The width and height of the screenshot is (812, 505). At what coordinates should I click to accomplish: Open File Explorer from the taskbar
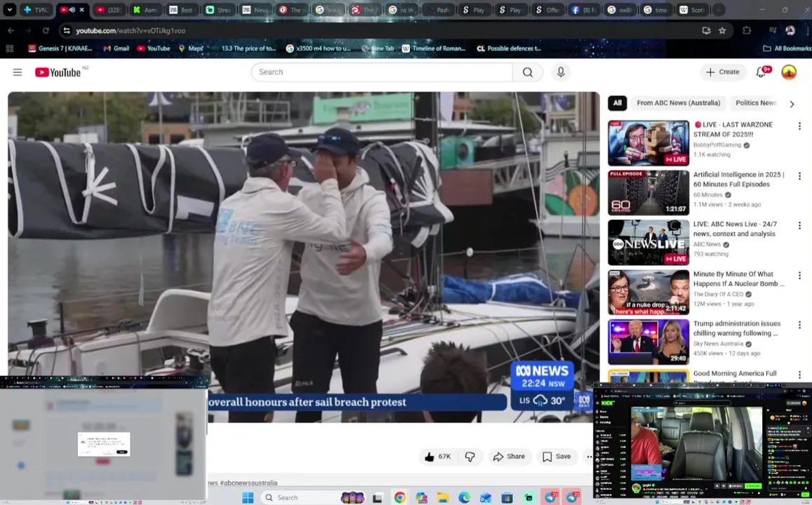point(443,498)
